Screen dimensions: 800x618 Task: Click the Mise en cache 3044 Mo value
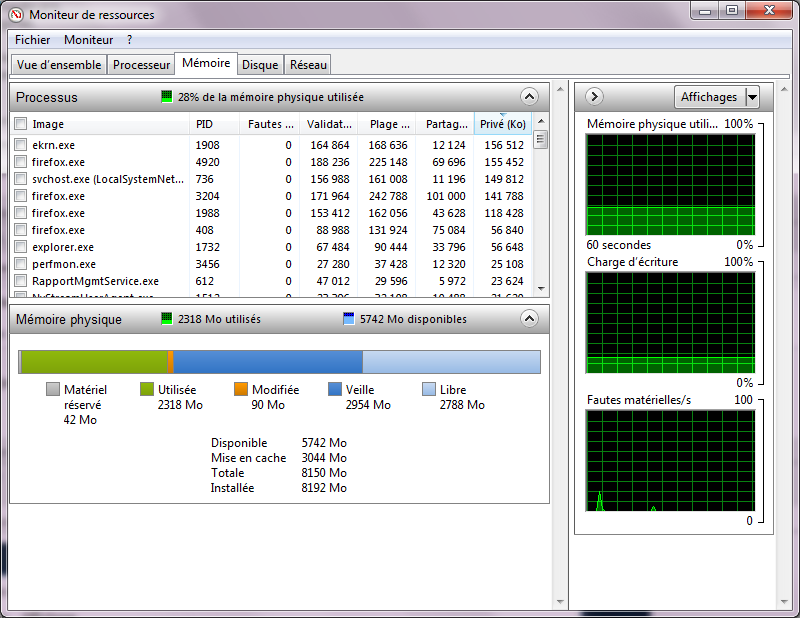(324, 458)
